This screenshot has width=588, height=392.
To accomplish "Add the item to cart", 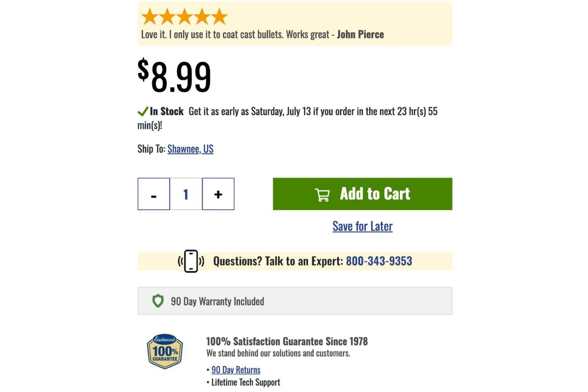I will pyautogui.click(x=362, y=194).
